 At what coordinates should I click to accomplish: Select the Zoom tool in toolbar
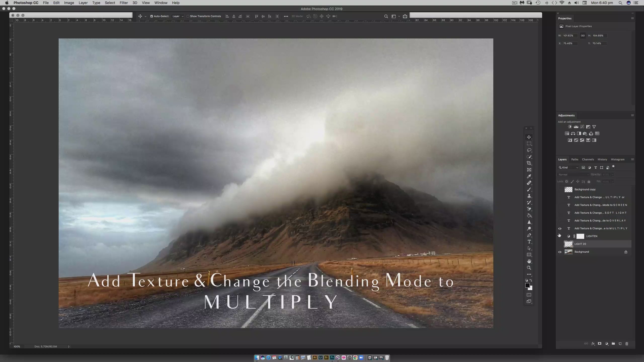pos(529,268)
